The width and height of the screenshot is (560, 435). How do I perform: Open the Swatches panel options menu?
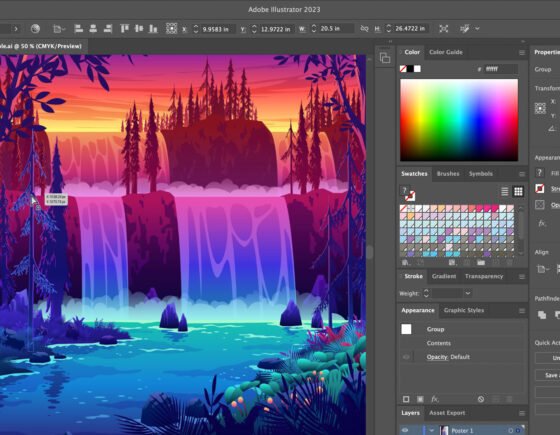pyautogui.click(x=522, y=174)
